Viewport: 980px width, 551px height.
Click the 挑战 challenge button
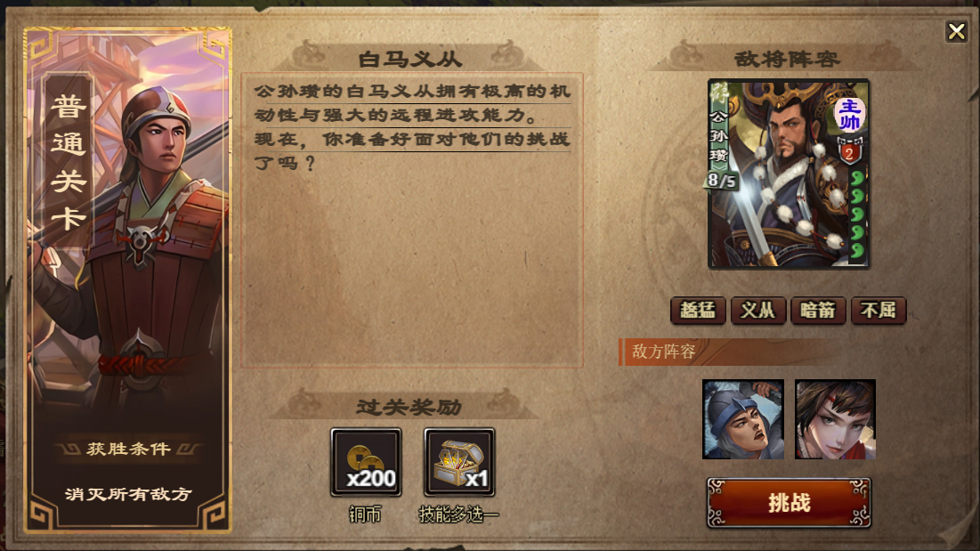[x=789, y=503]
